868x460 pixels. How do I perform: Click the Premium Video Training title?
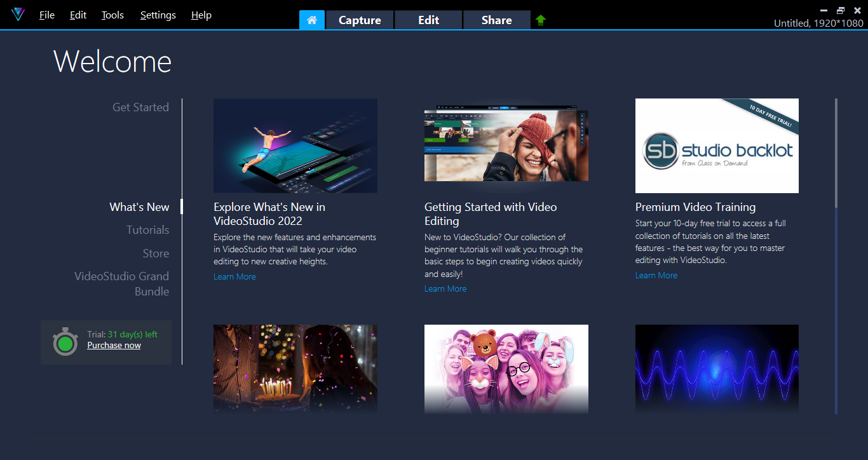(695, 207)
